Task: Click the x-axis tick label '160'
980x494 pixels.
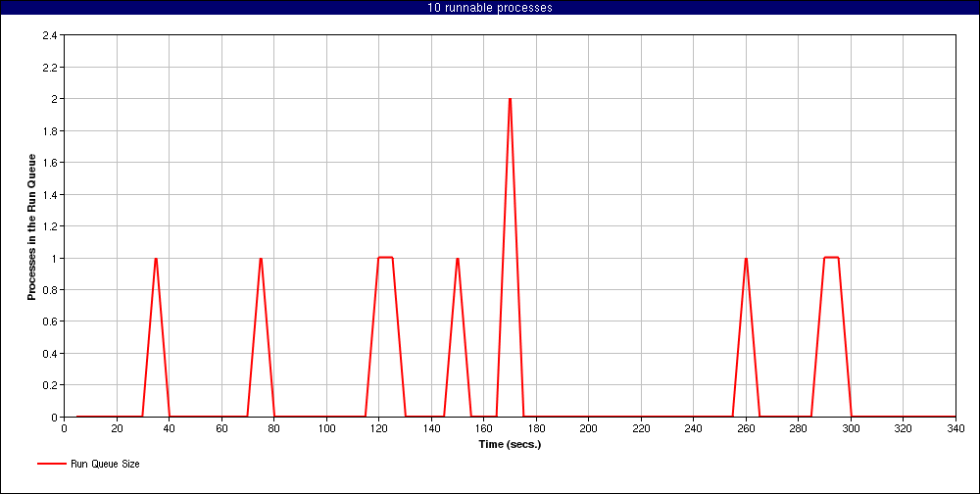Action: point(484,428)
